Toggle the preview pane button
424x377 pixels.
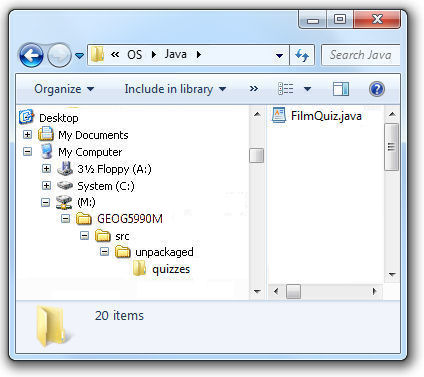341,89
